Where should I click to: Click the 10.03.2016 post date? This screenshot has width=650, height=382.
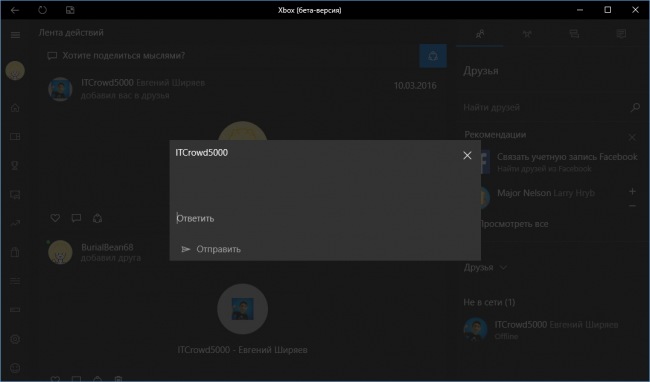click(x=415, y=86)
